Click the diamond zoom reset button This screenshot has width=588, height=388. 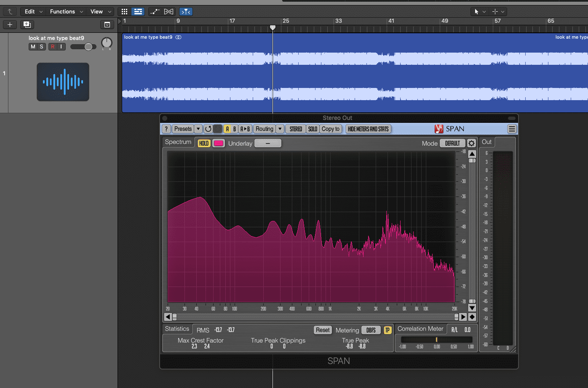472,317
